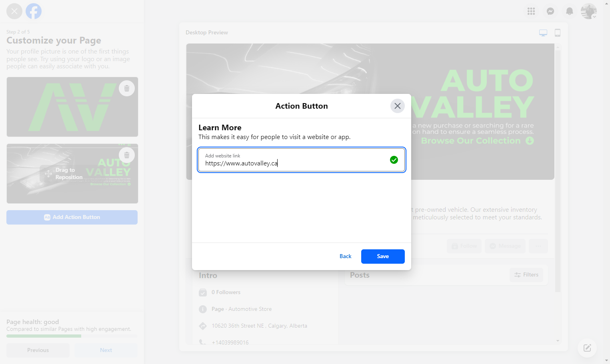Delete cover photo trash icon
Viewport: 610px width, 364px height.
(127, 155)
